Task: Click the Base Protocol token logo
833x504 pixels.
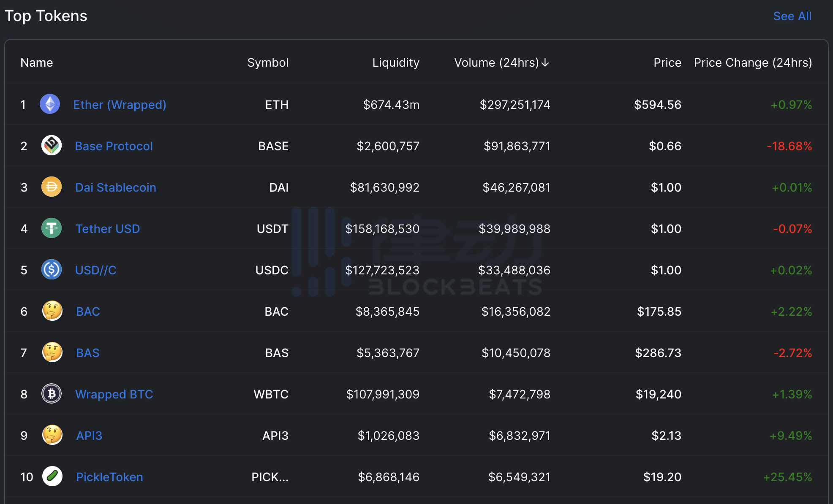Action: point(52,146)
